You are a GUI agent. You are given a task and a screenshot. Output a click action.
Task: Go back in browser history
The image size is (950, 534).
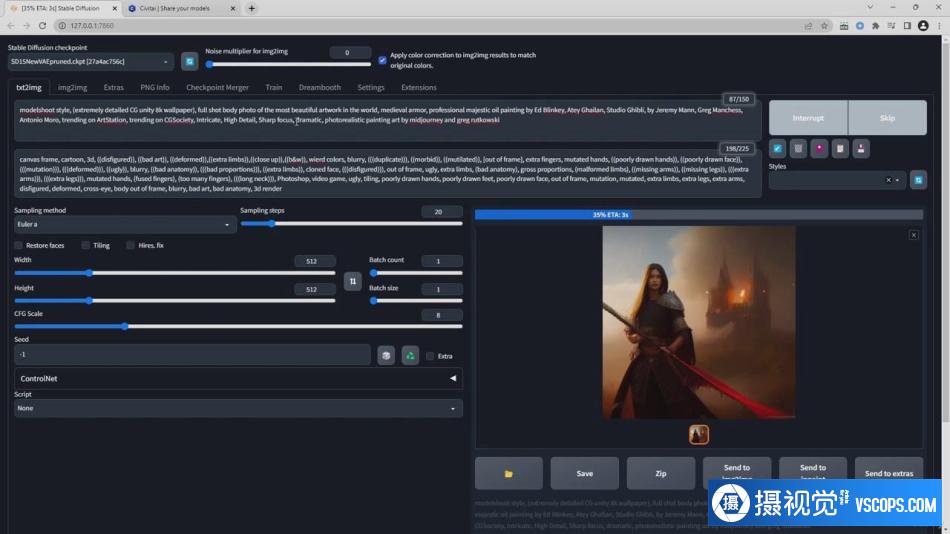11,25
